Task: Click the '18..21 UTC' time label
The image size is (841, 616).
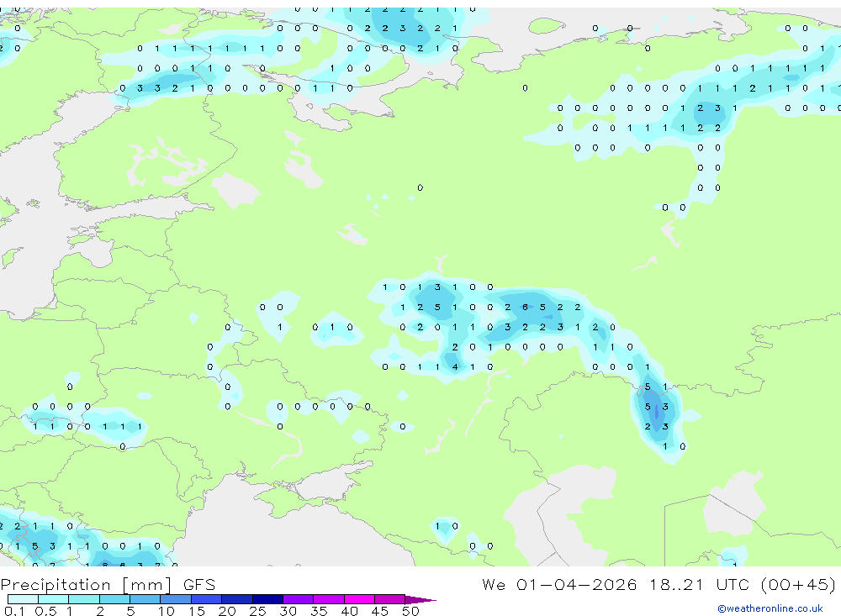Action: coord(700,584)
